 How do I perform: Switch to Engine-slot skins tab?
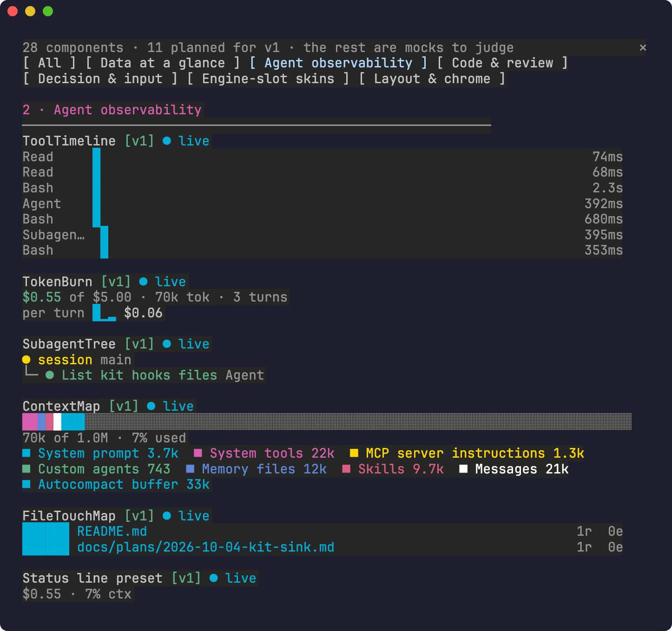tap(268, 79)
